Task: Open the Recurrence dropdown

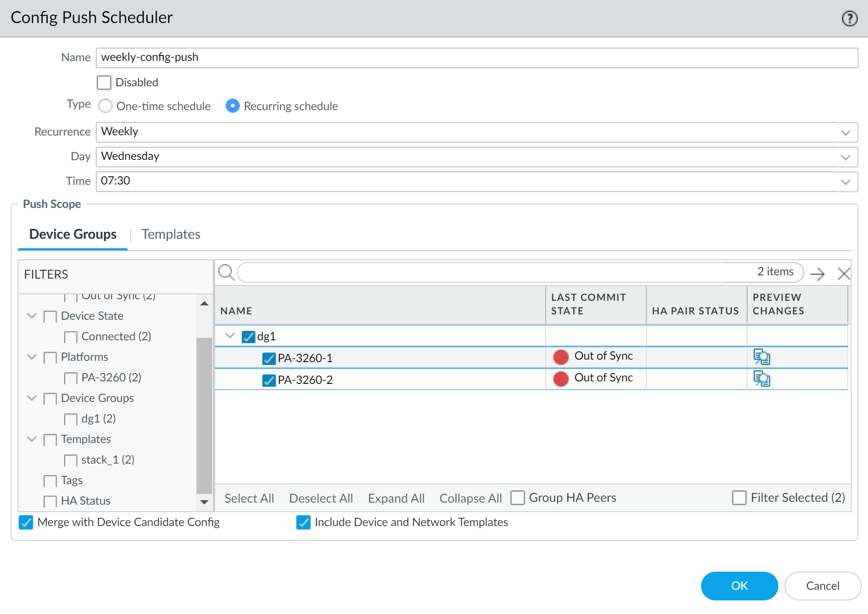Action: click(845, 132)
